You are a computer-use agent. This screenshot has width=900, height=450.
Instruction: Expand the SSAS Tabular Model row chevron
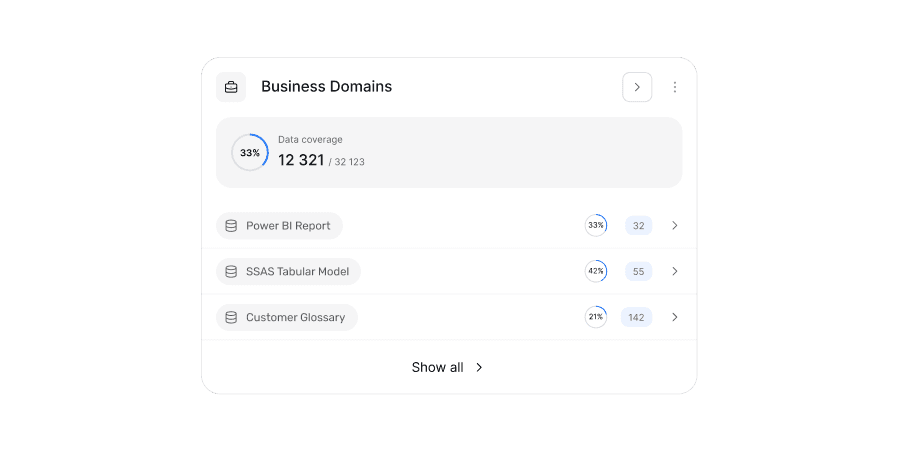674,272
